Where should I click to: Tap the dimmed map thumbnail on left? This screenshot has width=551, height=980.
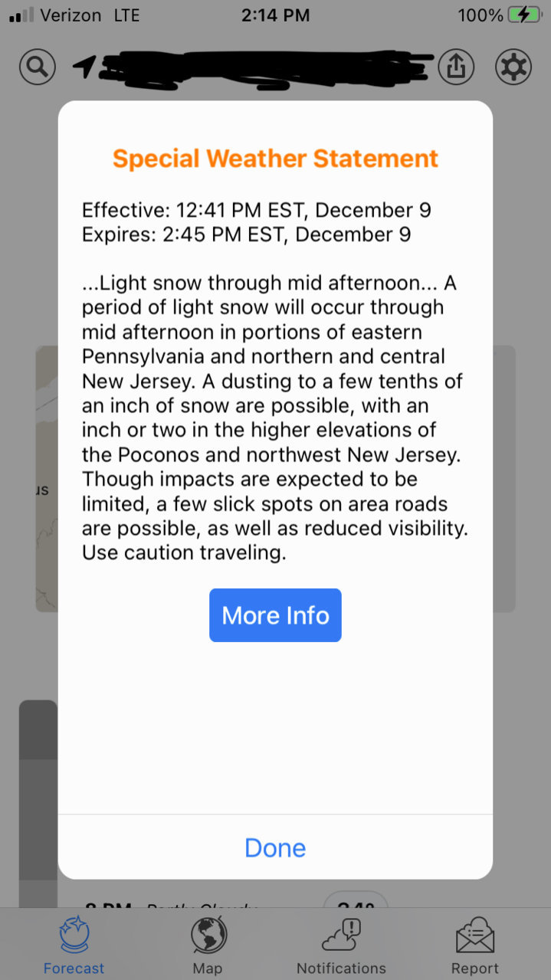[x=47, y=479]
